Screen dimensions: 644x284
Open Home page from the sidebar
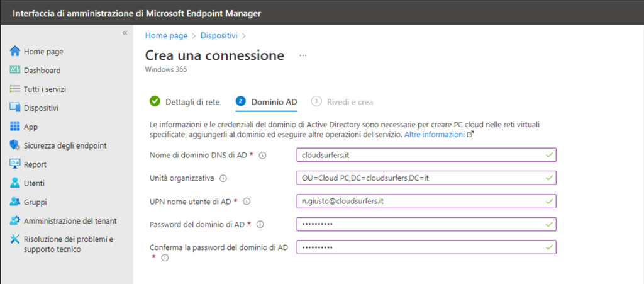[x=36, y=52]
